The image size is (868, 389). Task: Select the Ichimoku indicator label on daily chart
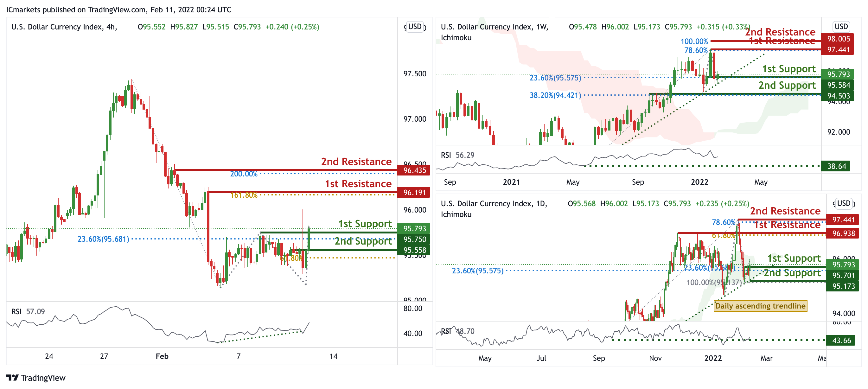click(456, 214)
